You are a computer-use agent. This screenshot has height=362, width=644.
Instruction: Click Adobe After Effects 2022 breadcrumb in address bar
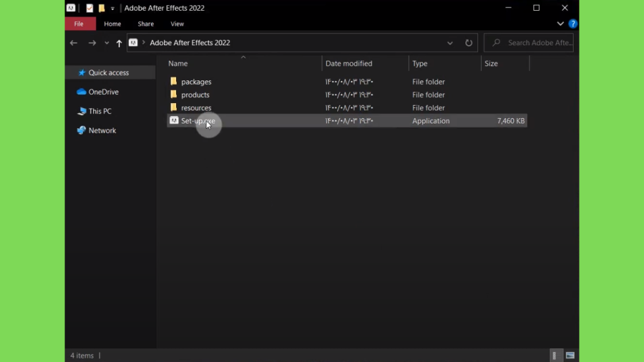click(190, 43)
